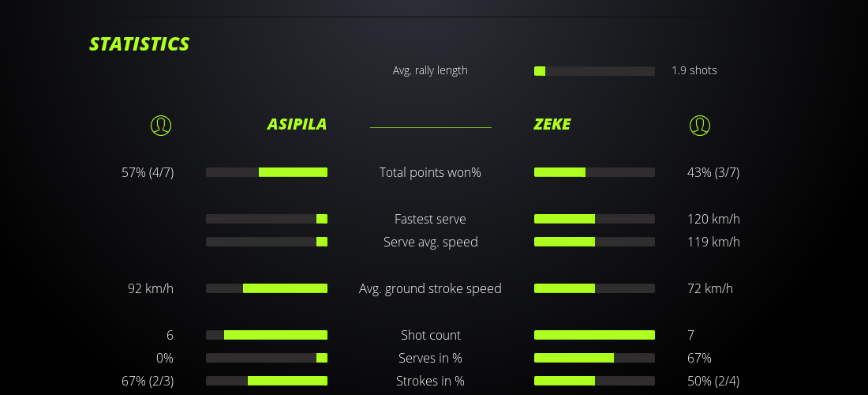Click Asipila's Avg. ground stroke speed bar

coord(267,288)
